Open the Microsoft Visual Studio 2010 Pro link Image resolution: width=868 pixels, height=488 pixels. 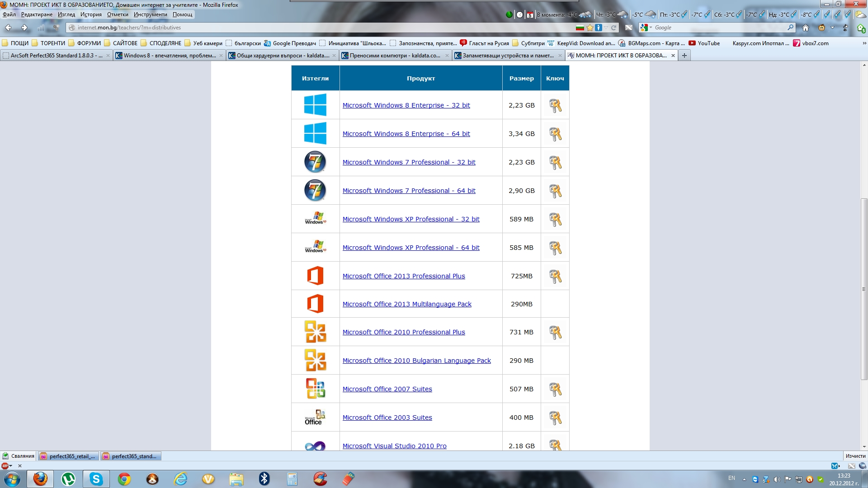tap(394, 446)
